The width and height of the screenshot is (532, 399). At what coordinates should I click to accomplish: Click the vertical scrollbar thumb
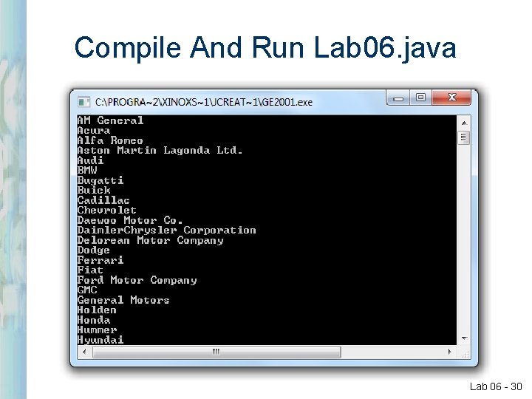464,137
